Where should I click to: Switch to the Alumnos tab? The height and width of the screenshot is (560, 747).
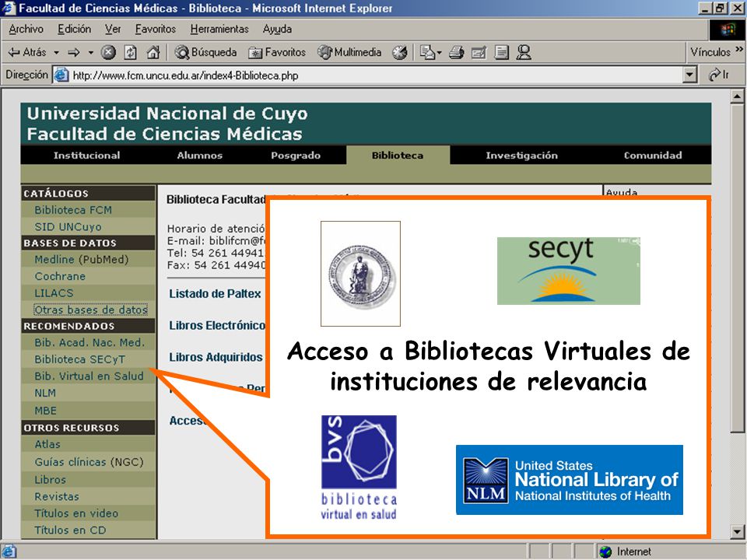point(200,156)
